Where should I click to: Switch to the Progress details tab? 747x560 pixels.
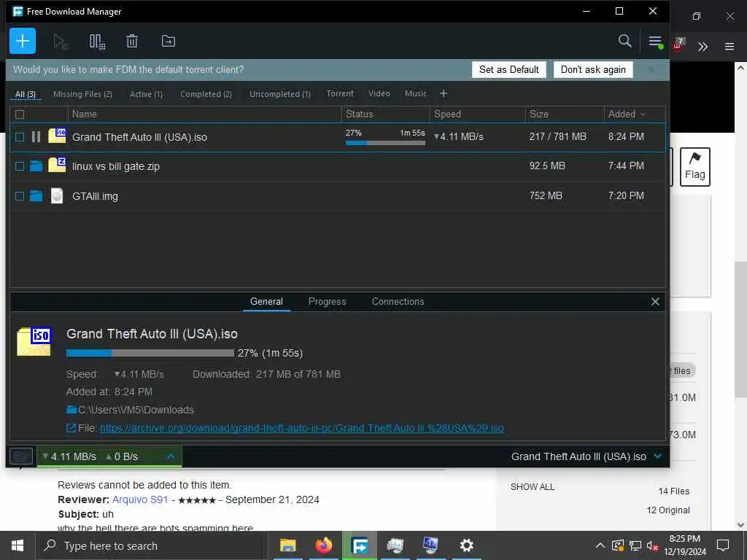327,301
